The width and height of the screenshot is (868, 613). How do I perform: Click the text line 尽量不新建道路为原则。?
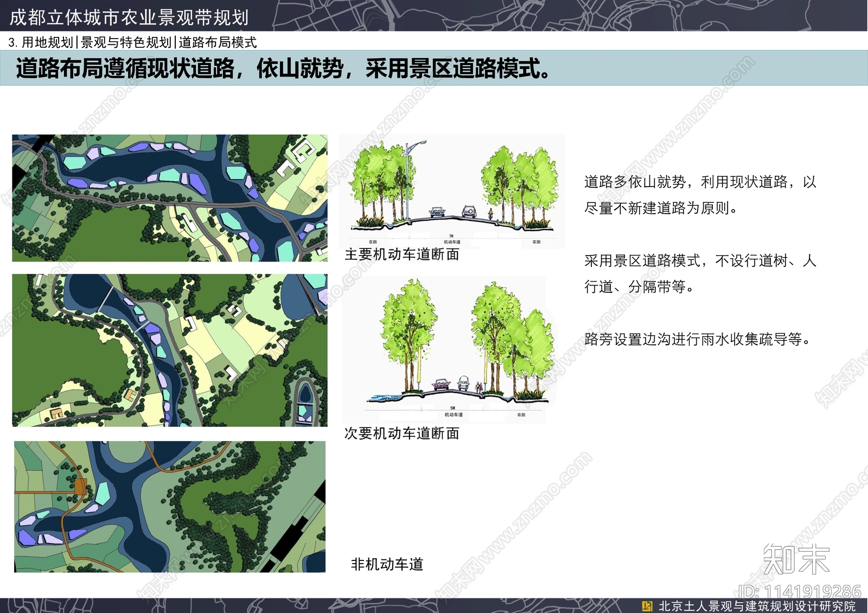click(661, 208)
